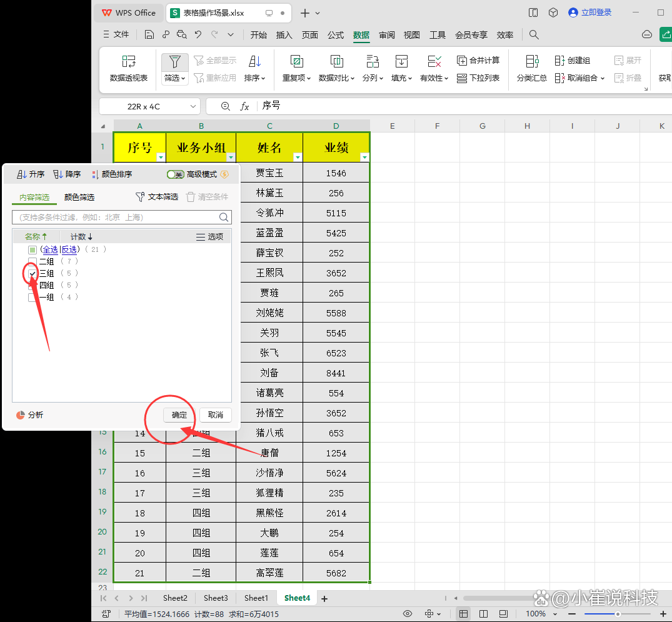This screenshot has height=622, width=672.
Task: Open the Home (开始) ribbon tab
Action: pyautogui.click(x=258, y=35)
